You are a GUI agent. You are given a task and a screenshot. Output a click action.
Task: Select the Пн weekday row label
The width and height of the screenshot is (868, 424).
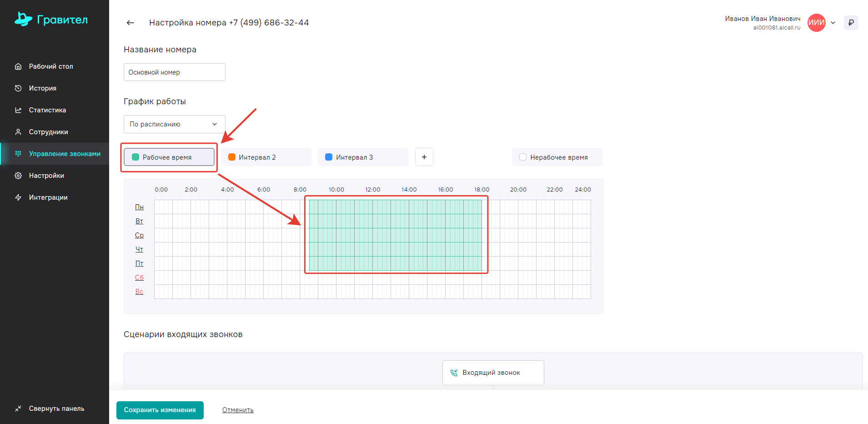pyautogui.click(x=139, y=207)
